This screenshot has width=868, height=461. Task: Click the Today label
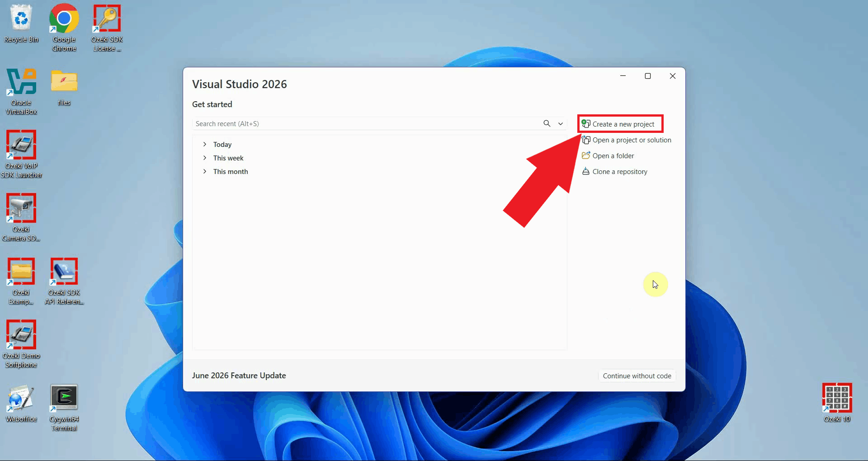tap(222, 145)
